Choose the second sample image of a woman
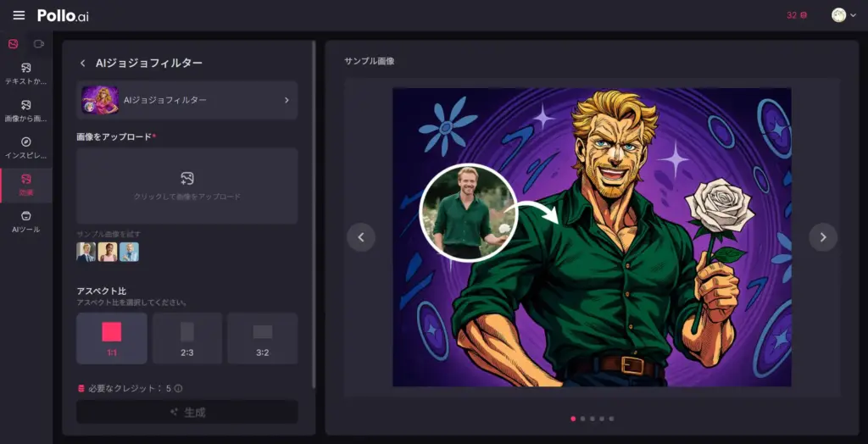Viewport: 868px width, 444px height. click(108, 252)
